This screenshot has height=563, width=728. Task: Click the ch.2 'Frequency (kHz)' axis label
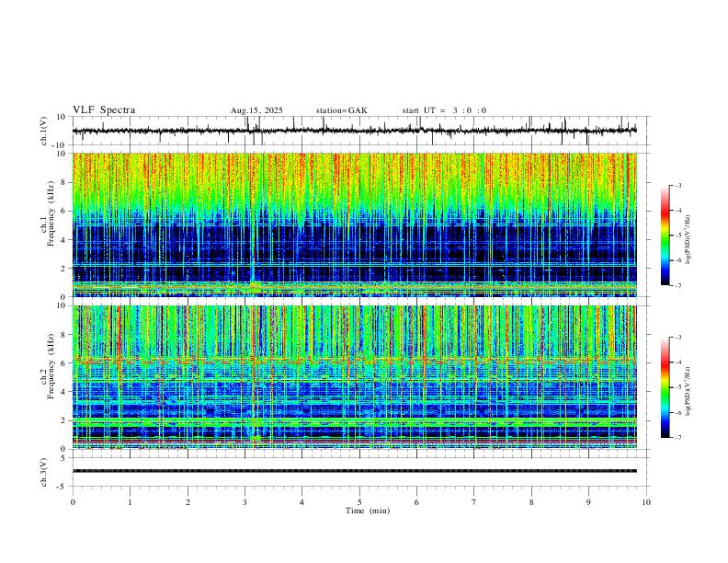click(51, 366)
